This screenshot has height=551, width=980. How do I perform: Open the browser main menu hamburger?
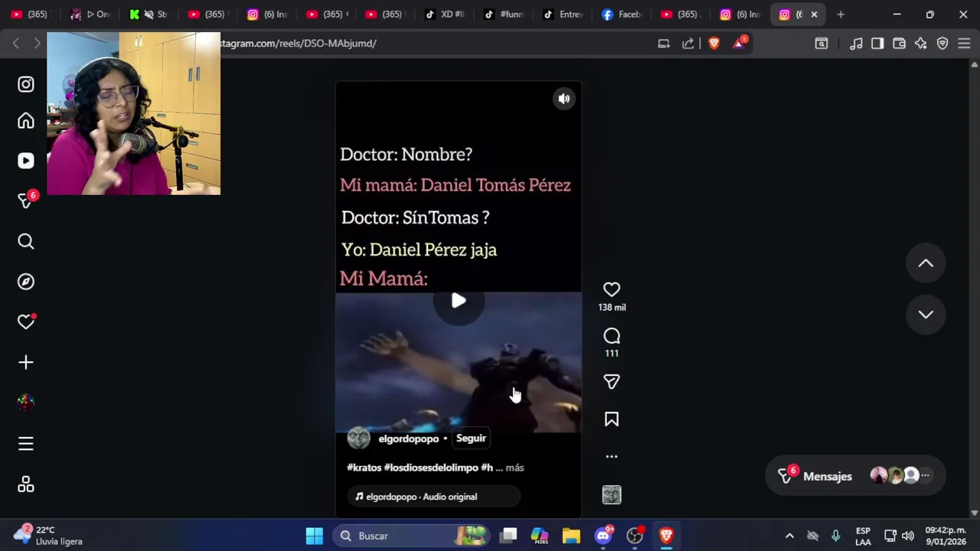coord(964,44)
